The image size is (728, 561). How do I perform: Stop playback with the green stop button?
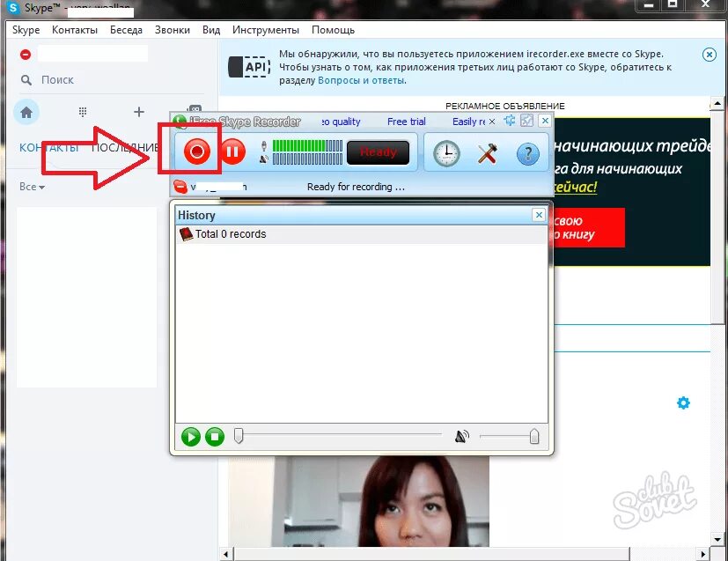(215, 437)
